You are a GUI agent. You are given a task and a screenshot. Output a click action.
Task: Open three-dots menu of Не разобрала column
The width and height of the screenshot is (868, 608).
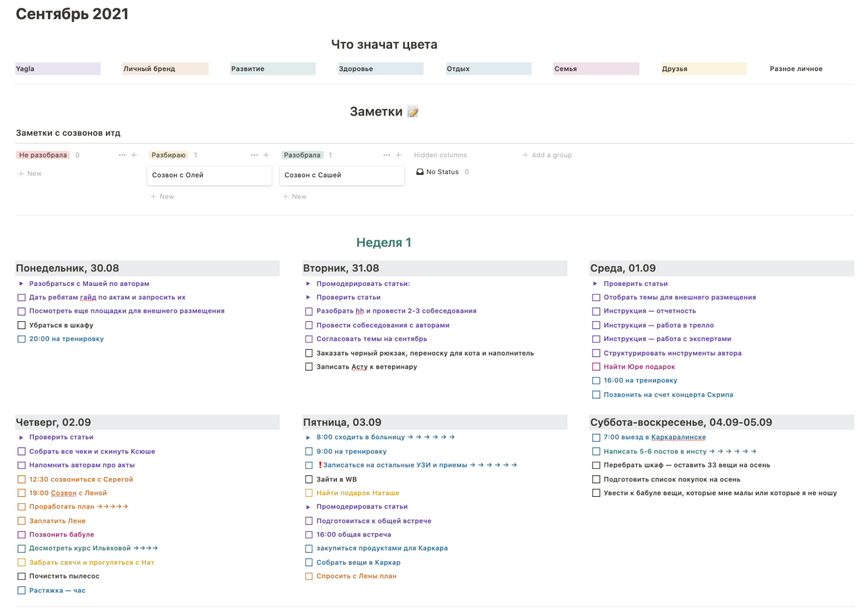(x=122, y=155)
